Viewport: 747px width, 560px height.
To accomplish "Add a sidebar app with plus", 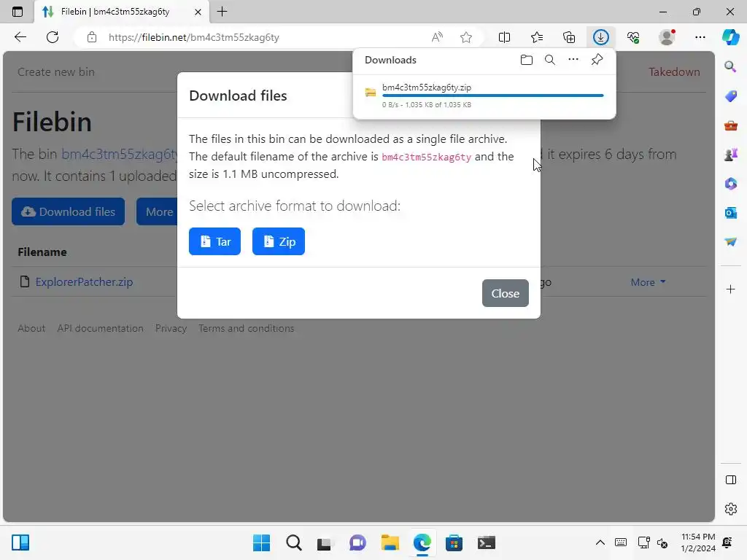I will pyautogui.click(x=730, y=289).
